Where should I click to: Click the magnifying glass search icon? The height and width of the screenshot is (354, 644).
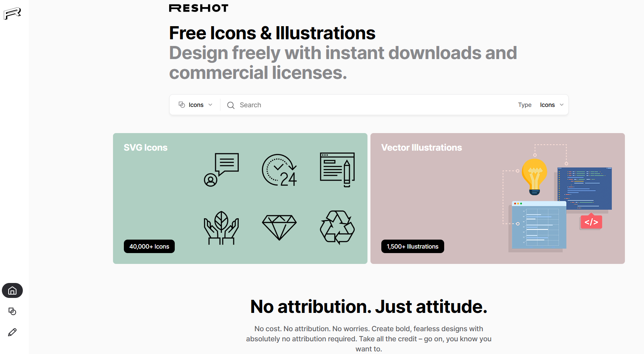pyautogui.click(x=231, y=105)
